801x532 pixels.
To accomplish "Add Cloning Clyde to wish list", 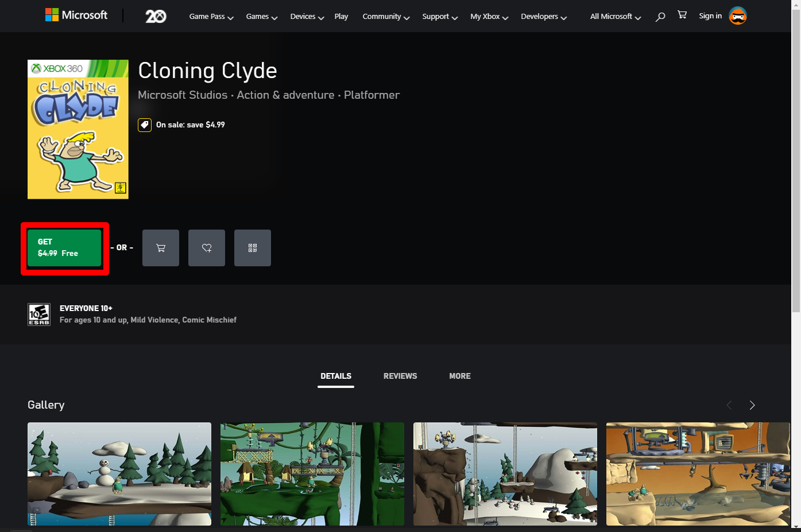I will point(207,248).
